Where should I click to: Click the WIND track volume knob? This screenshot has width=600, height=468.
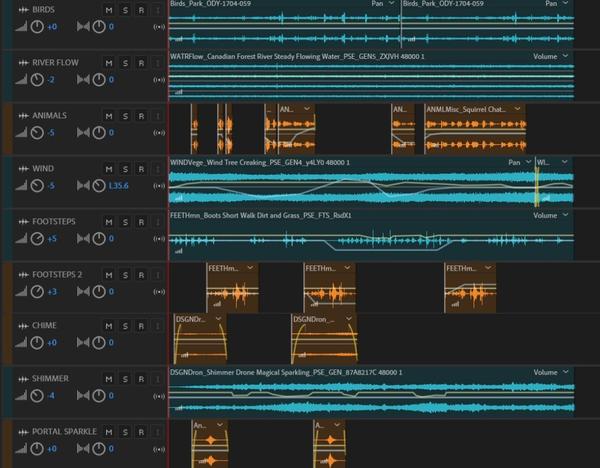37,185
